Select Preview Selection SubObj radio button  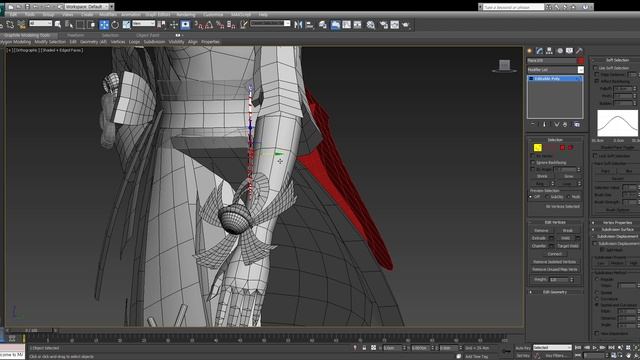pos(547,197)
